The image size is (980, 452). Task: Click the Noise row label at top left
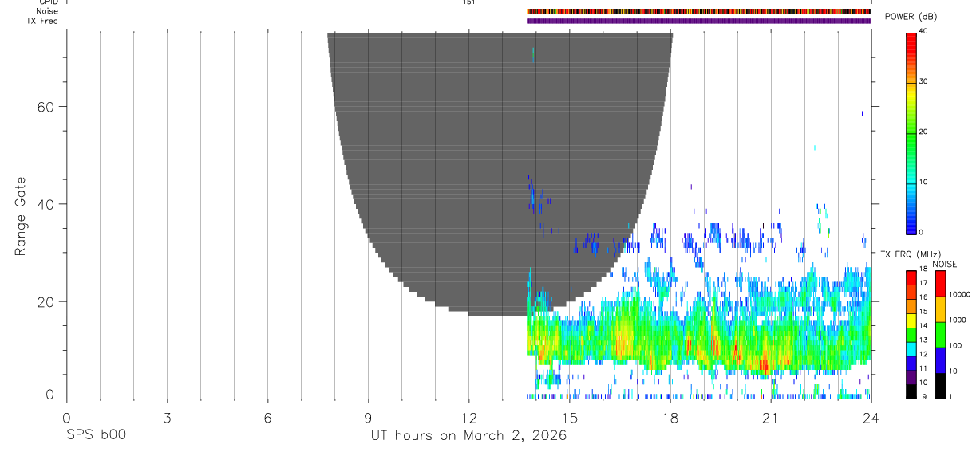[x=48, y=12]
